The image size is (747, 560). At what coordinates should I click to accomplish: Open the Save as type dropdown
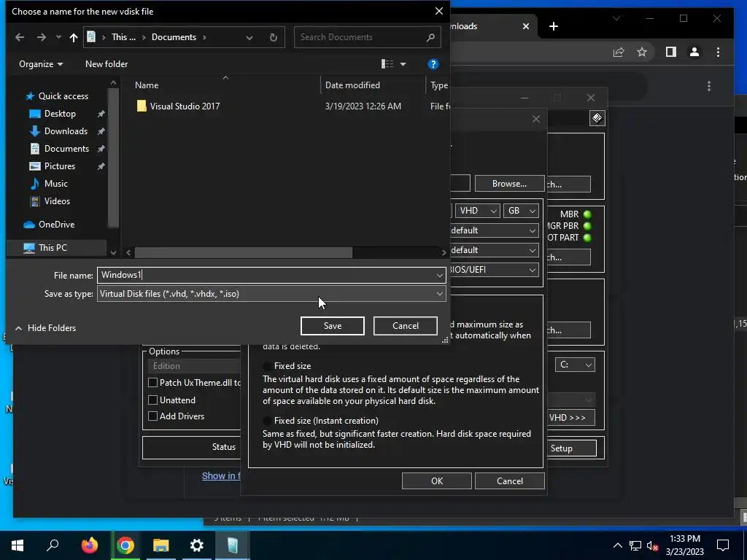271,294
